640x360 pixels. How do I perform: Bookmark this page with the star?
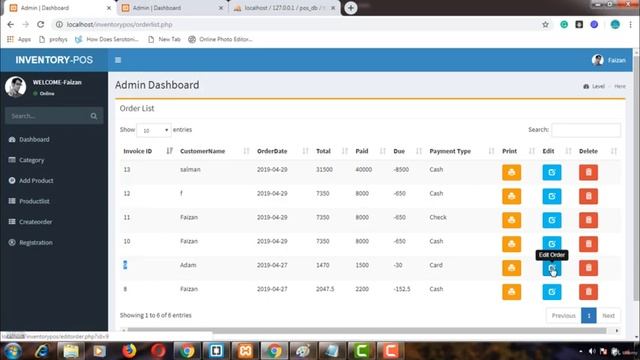[545, 24]
